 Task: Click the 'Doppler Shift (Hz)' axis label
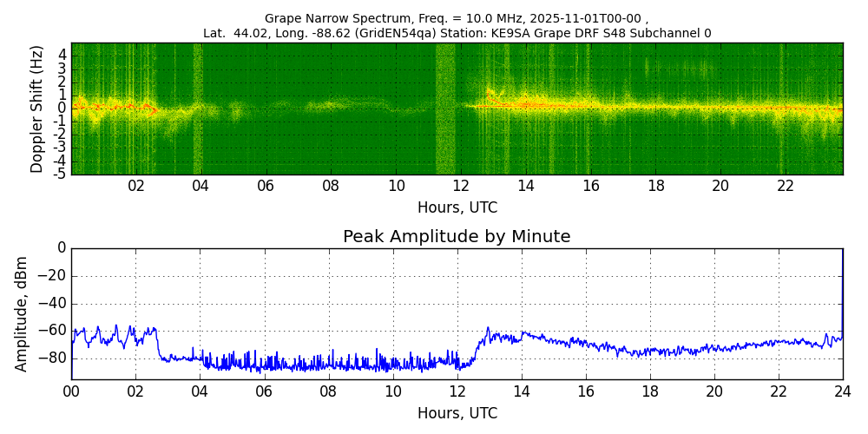(36, 108)
